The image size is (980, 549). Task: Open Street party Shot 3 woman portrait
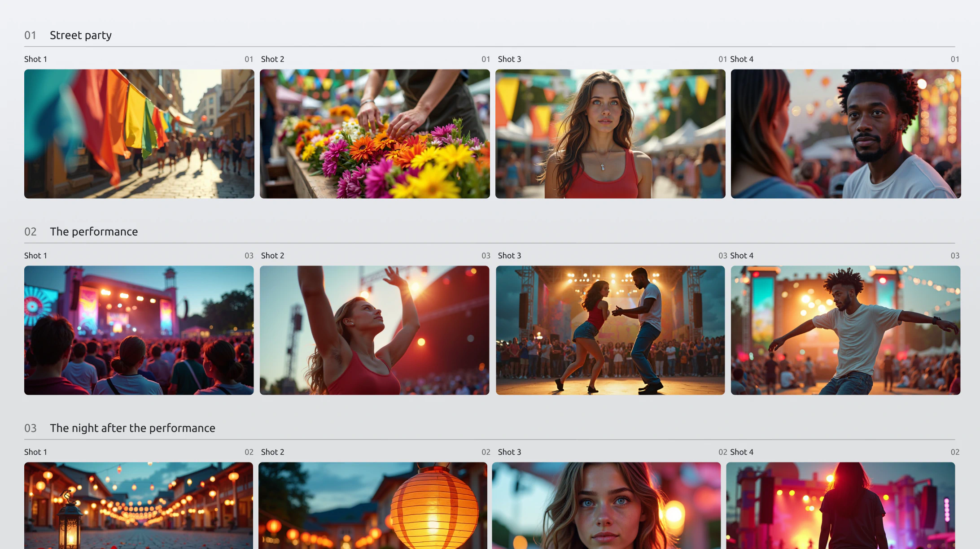click(x=610, y=134)
